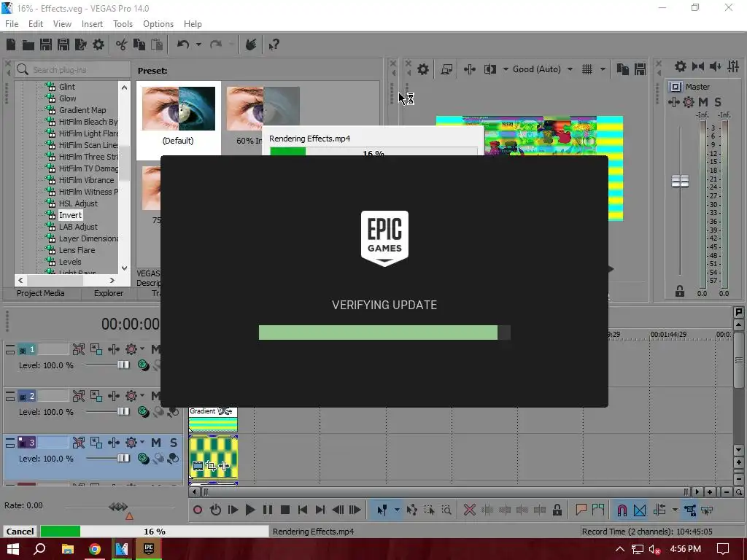Open the File menu

tap(12, 24)
